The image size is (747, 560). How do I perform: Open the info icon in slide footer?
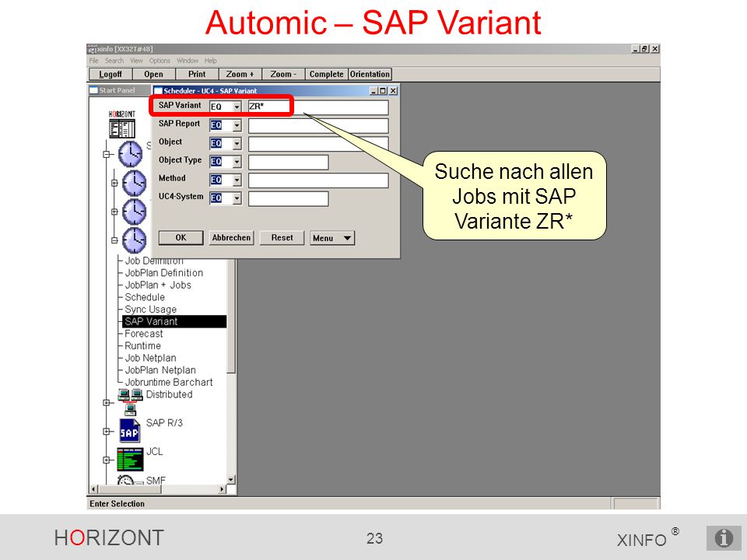coord(723,538)
